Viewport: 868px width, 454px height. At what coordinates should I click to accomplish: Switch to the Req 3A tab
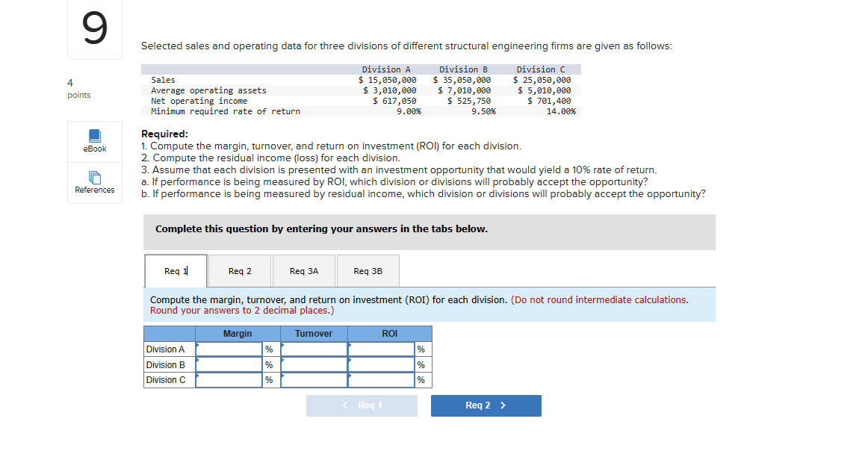303,270
